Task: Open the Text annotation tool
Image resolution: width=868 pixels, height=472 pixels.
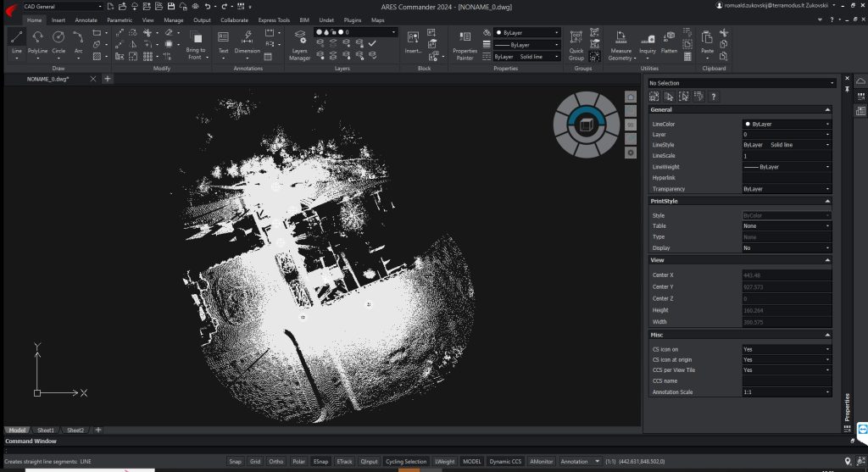Action: click(x=224, y=41)
